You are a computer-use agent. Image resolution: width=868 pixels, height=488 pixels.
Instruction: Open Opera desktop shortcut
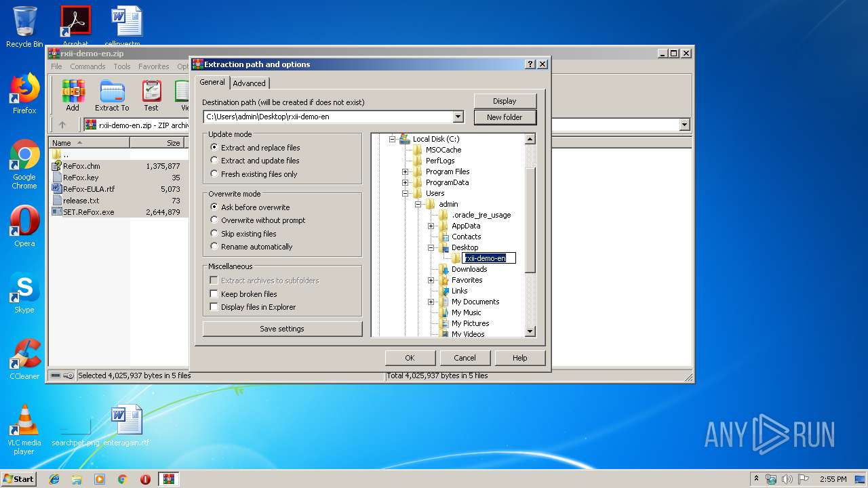[x=24, y=226]
